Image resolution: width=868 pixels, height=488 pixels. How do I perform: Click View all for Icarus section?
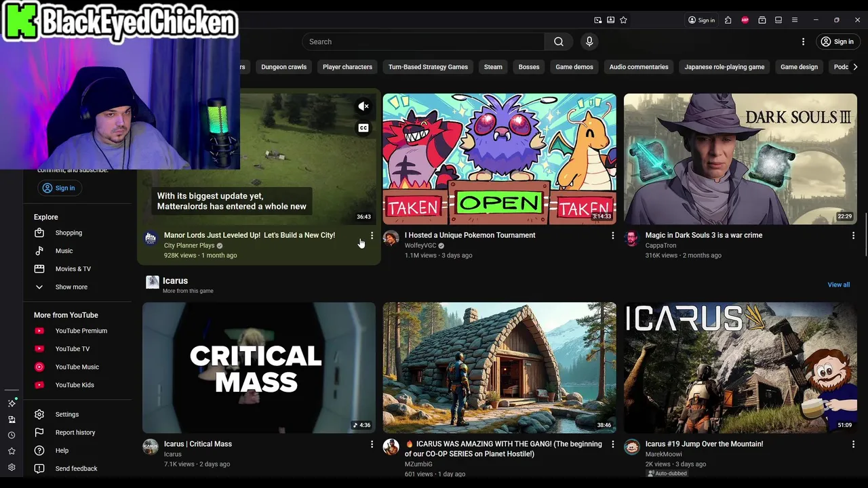(x=838, y=285)
